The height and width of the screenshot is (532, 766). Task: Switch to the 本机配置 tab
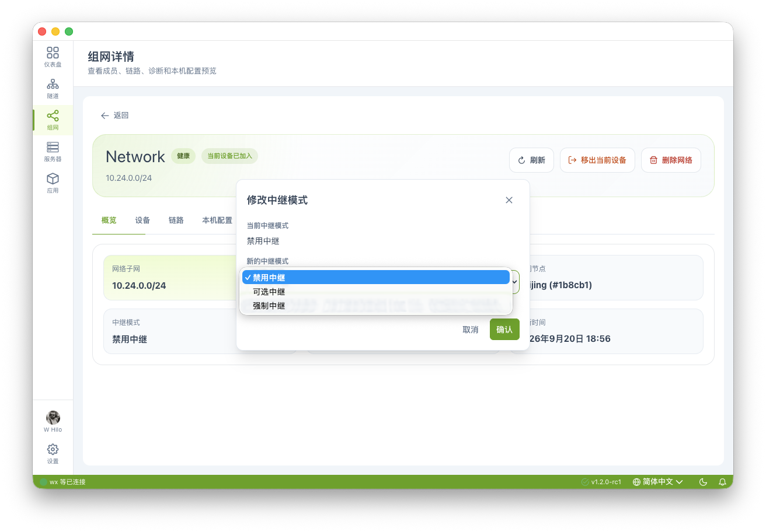(x=217, y=220)
